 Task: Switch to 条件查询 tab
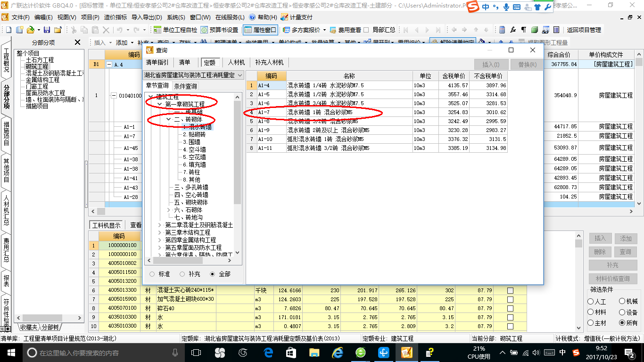click(x=186, y=86)
